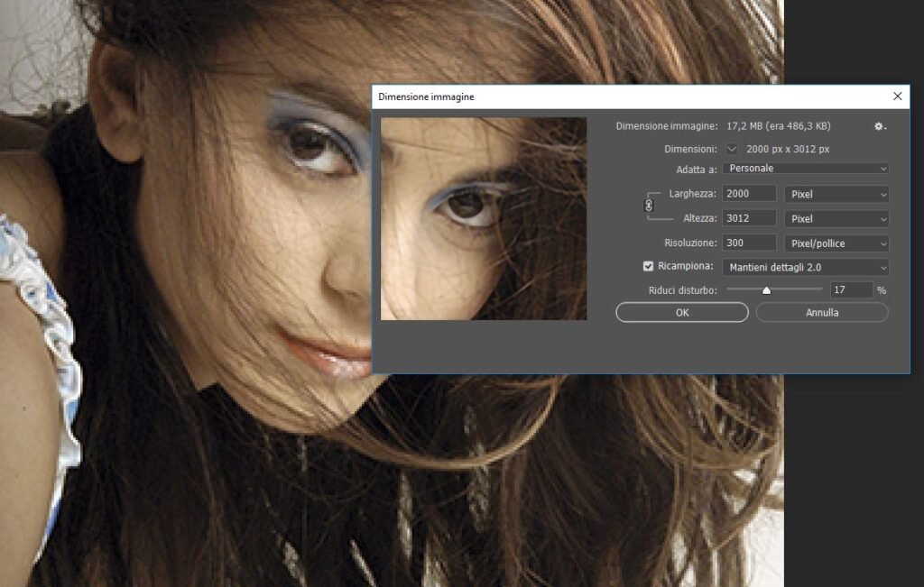This screenshot has height=587, width=924.
Task: Open the Mantieni dettagli 2.0 resample dropdown
Action: [x=806, y=267]
